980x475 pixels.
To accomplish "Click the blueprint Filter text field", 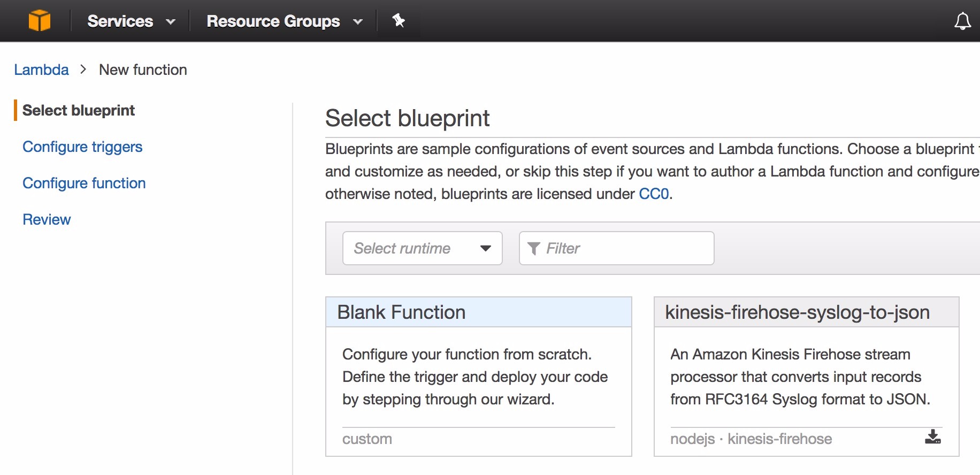I will (x=626, y=248).
